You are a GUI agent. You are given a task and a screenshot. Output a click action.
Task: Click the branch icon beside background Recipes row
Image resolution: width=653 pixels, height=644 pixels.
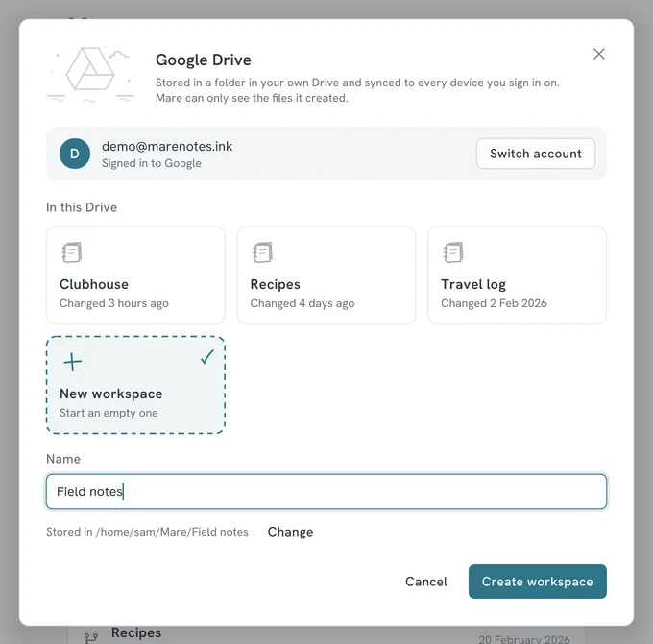(91, 637)
